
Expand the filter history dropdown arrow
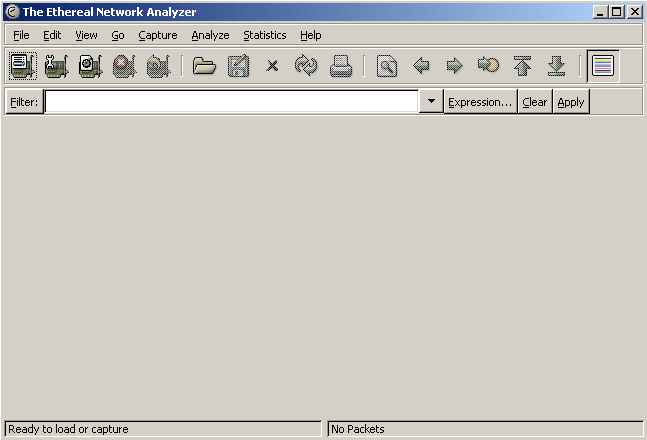coord(431,102)
